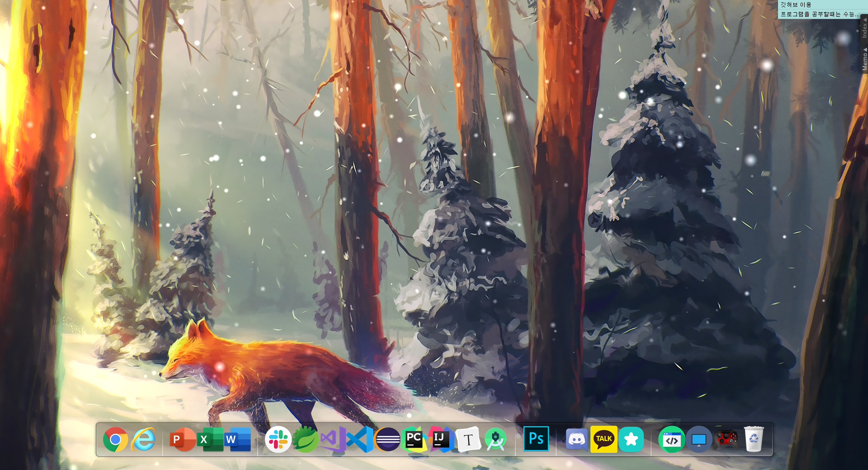Open IntelliJ IDEA from the dock
The image size is (868, 470).
pyautogui.click(x=441, y=439)
